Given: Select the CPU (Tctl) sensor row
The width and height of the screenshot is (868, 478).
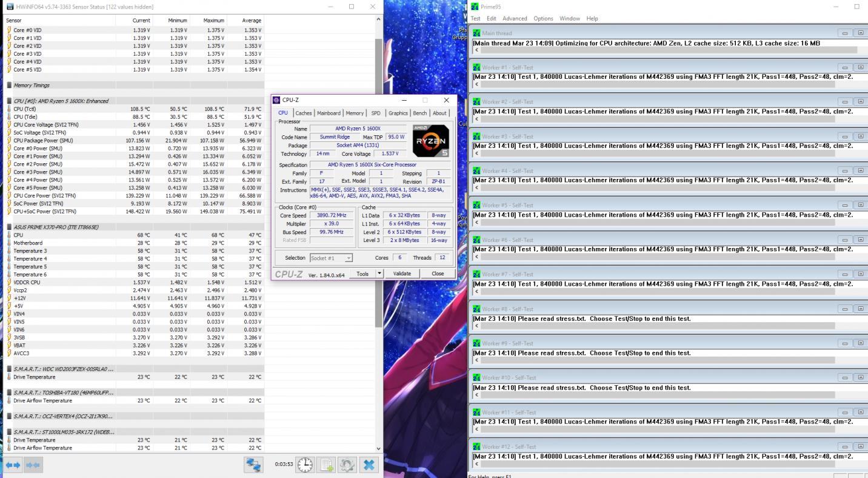Looking at the screenshot, I should (134, 109).
